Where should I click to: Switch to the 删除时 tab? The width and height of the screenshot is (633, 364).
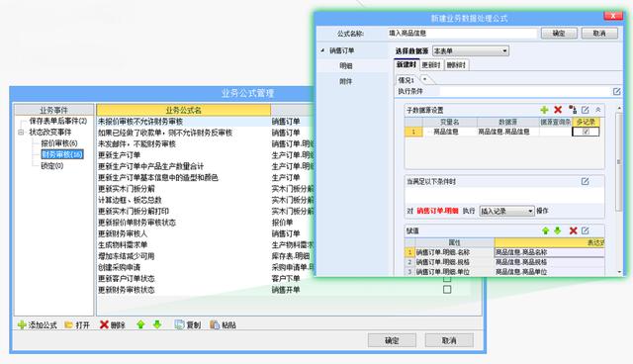tap(456, 65)
